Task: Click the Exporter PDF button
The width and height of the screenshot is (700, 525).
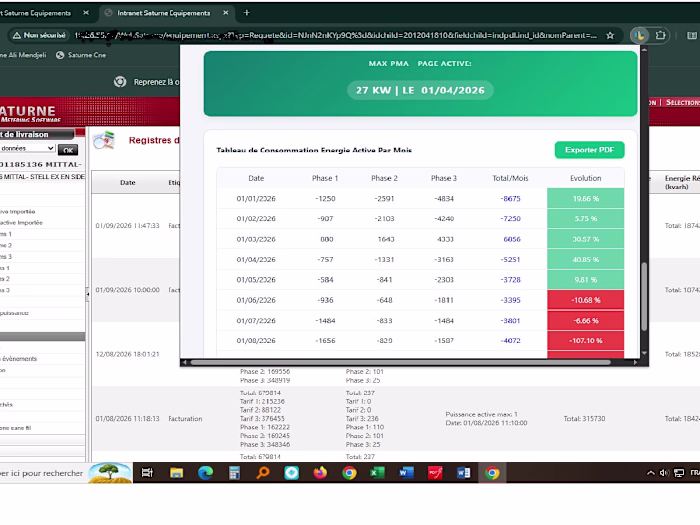Action: pyautogui.click(x=589, y=150)
